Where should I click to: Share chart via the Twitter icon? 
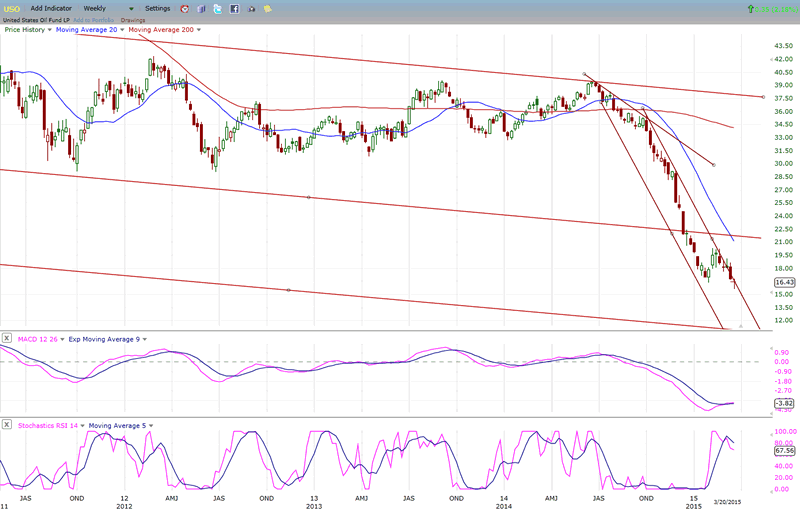217,8
